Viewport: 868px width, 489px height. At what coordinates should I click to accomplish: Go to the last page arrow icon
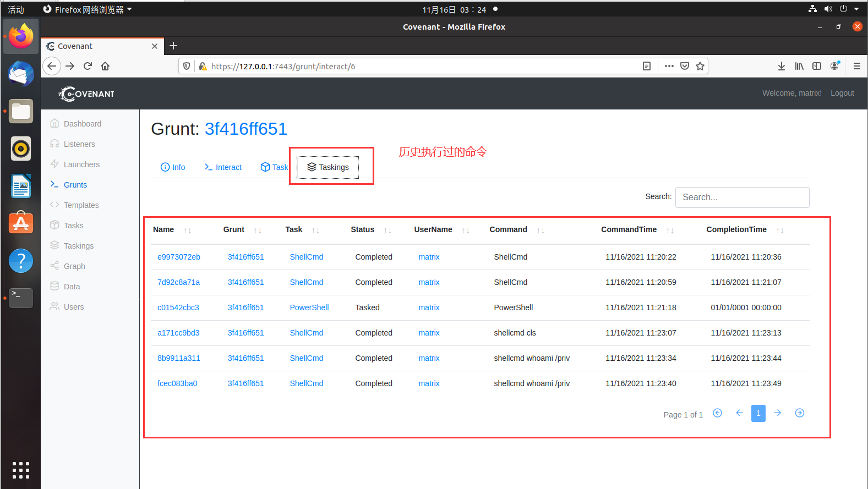[x=799, y=413]
